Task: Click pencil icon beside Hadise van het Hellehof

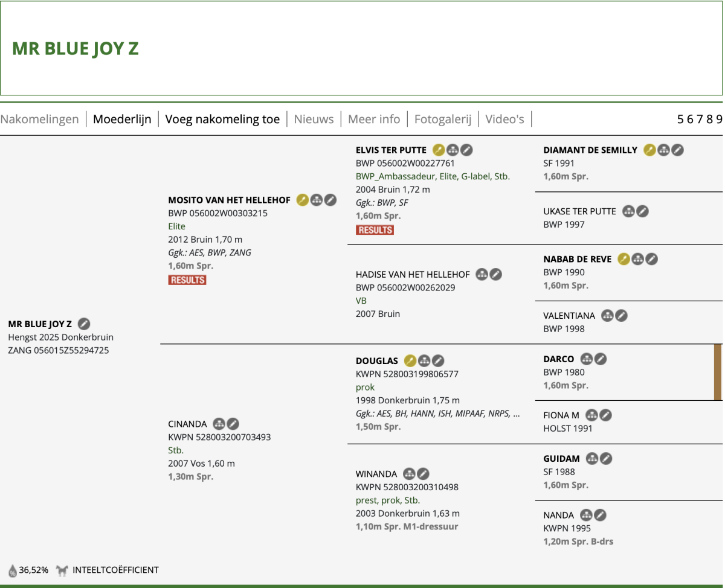Action: (495, 275)
